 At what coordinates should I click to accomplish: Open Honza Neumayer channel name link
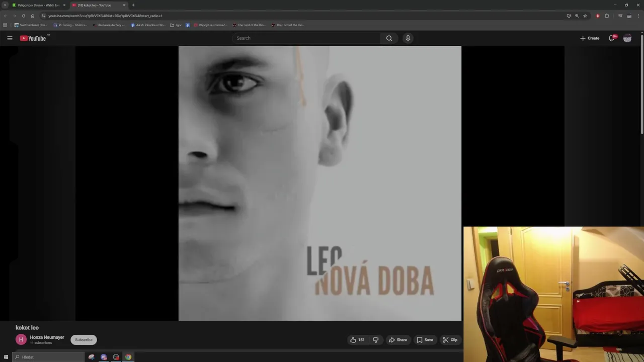point(47,337)
